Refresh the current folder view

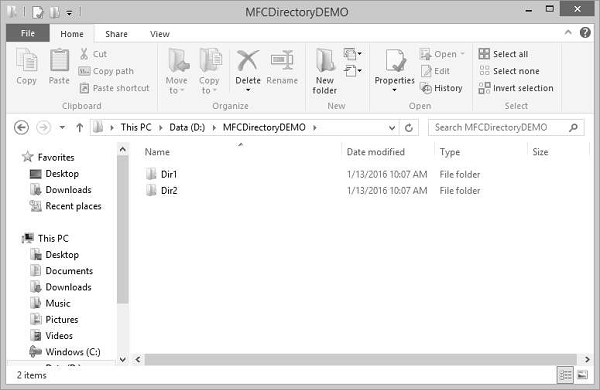pos(409,127)
